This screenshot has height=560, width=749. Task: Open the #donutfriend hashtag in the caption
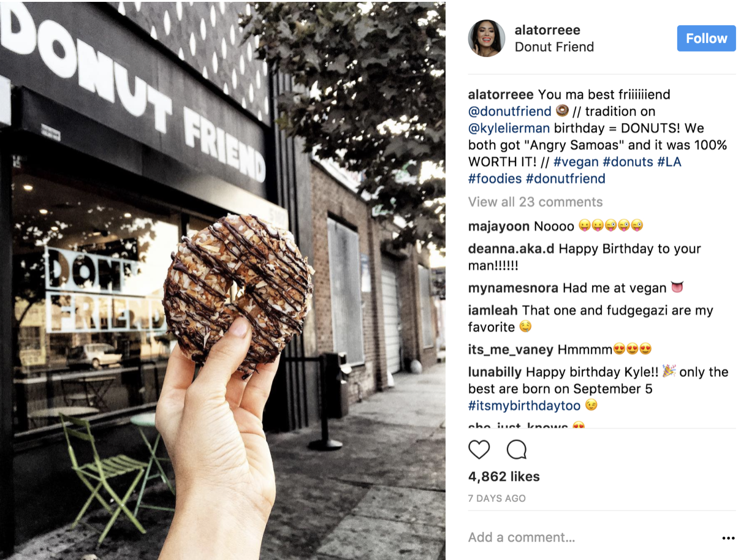[566, 178]
